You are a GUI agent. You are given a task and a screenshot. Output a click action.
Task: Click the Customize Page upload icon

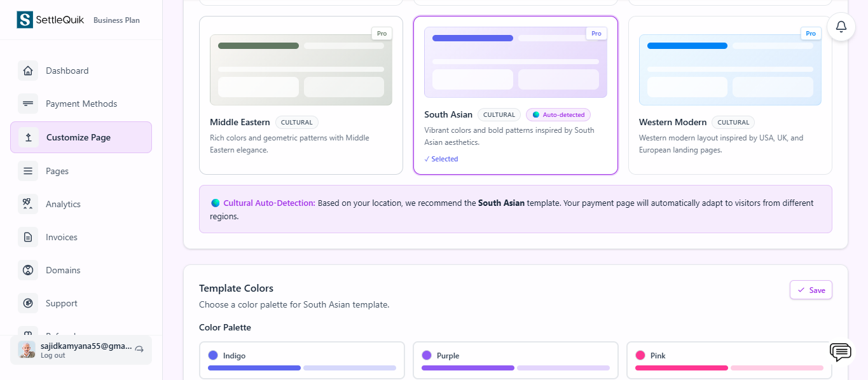(x=28, y=137)
